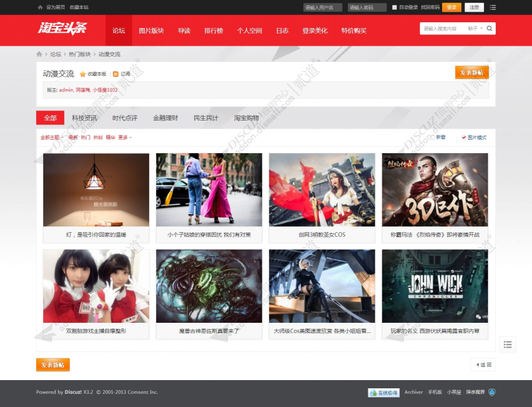Uncheck the 图片模式 checkbox
Viewport: 532px width, 407px height.
[x=464, y=137]
